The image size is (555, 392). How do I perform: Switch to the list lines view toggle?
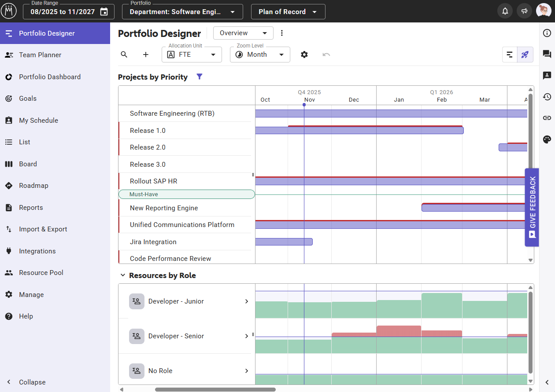click(x=510, y=55)
